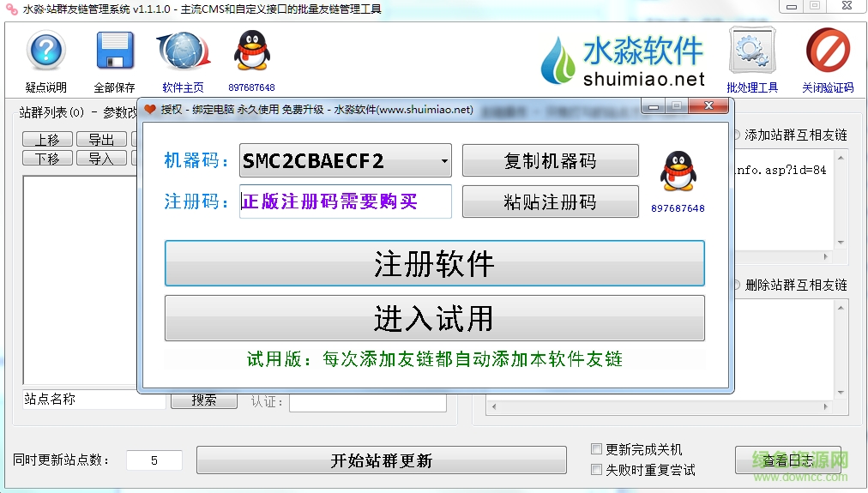Click the 上移 button

(x=48, y=139)
